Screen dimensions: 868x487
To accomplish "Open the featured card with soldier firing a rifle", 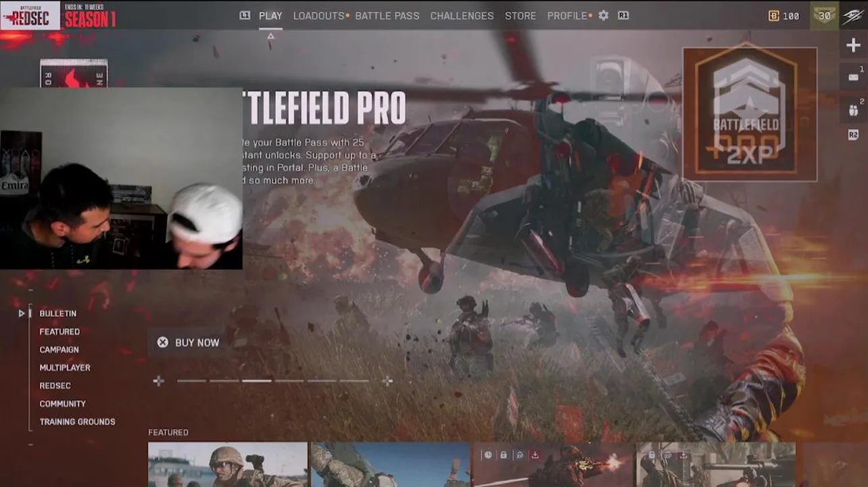I will coord(553,465).
